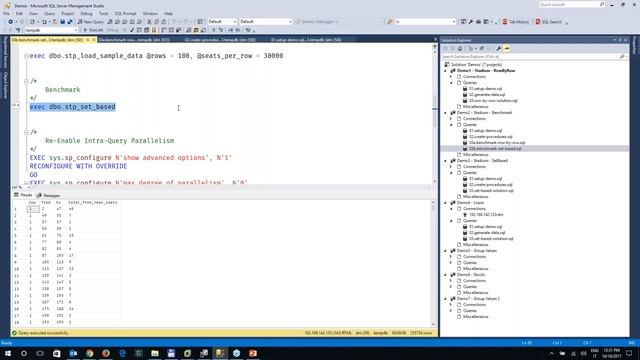
Task: Click the Properties wrench icon in top toolbar
Action: coord(471,22)
